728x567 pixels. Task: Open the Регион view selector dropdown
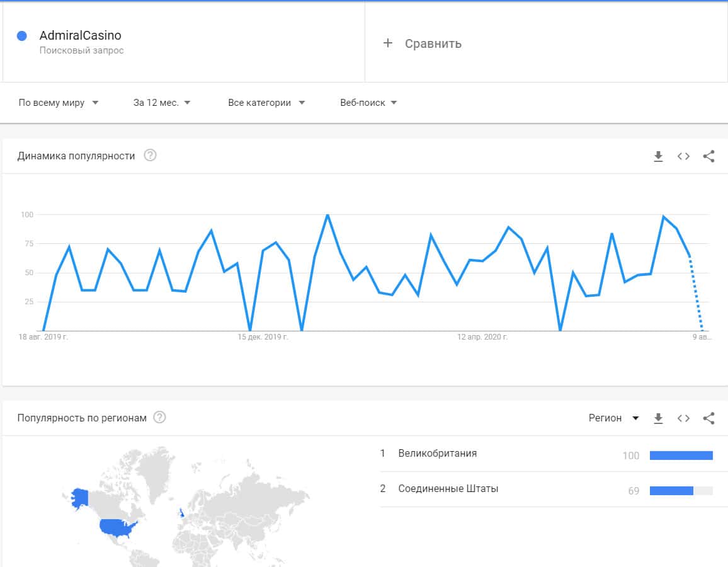[613, 418]
